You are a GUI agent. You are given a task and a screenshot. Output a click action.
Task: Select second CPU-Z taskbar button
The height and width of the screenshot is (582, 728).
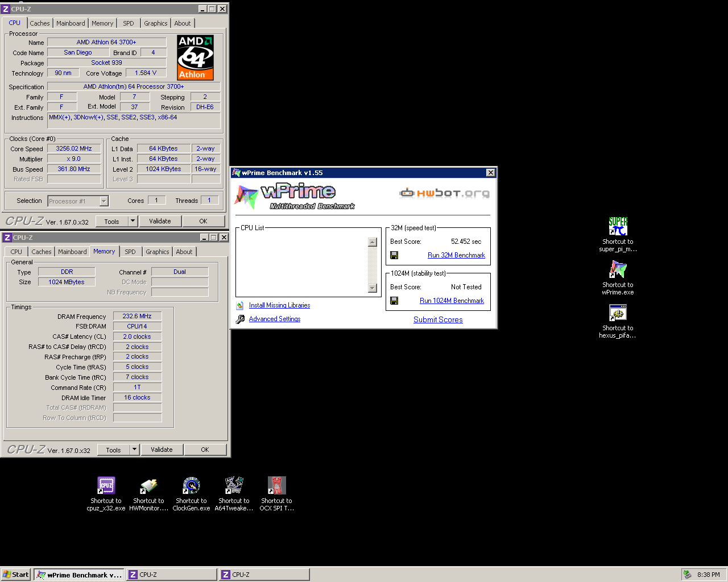(x=264, y=575)
